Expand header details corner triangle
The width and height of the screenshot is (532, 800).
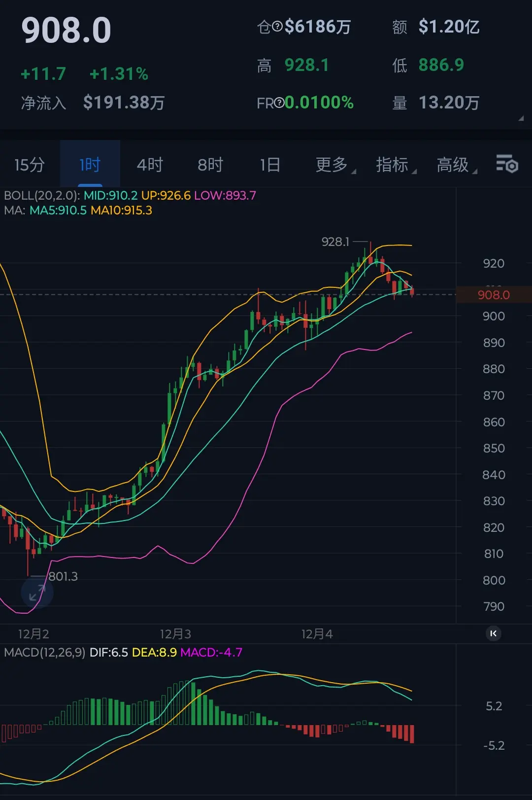coord(521,118)
